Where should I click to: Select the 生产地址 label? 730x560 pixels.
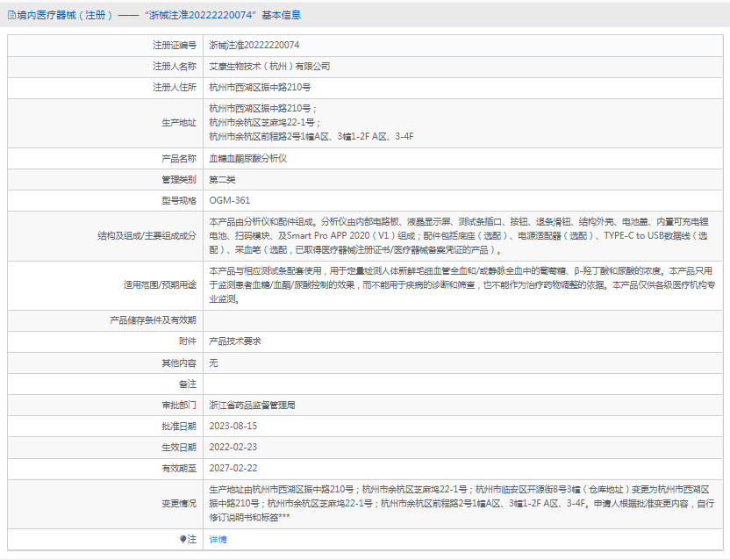pyautogui.click(x=179, y=123)
